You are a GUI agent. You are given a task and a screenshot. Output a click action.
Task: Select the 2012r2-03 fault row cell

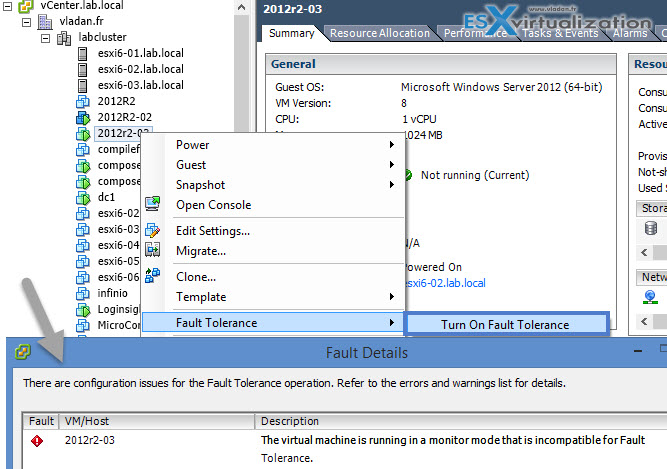[x=90, y=440]
